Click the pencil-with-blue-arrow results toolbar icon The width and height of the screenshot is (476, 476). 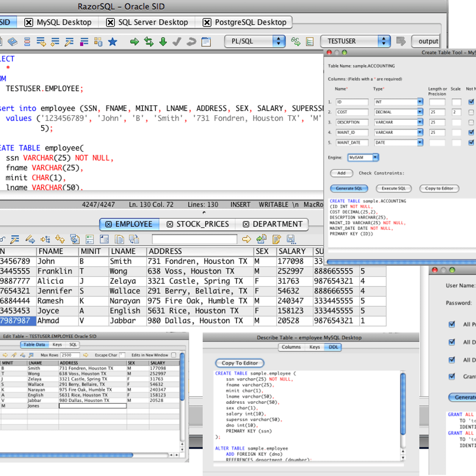(x=30, y=239)
